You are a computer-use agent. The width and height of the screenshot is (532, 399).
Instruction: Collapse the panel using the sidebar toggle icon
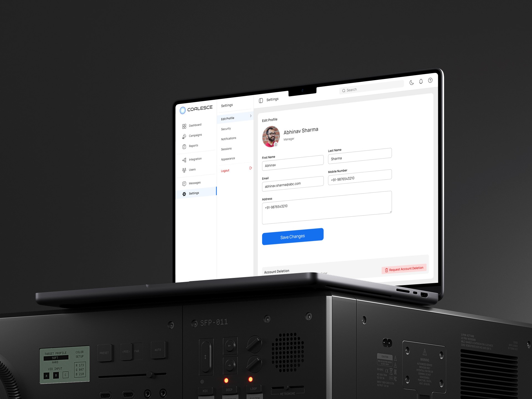pos(261,100)
